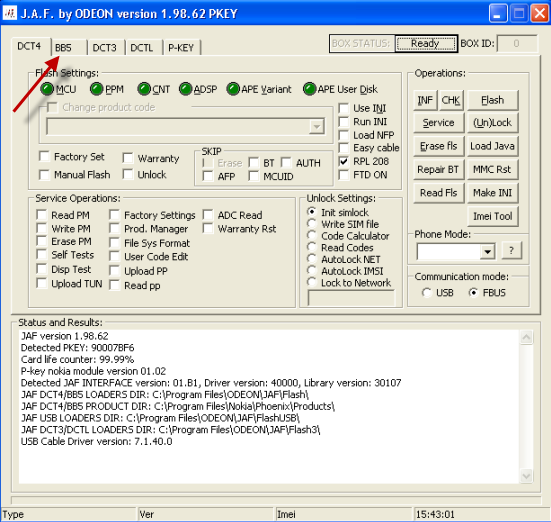Check SKIP MCUID checkbox
Screen dimensions: 551x522
(x=253, y=176)
